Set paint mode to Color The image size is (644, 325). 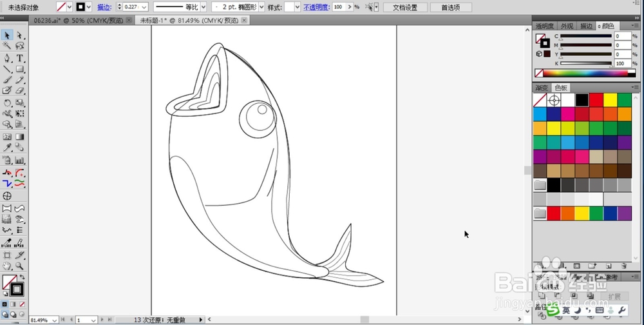pyautogui.click(x=5, y=304)
